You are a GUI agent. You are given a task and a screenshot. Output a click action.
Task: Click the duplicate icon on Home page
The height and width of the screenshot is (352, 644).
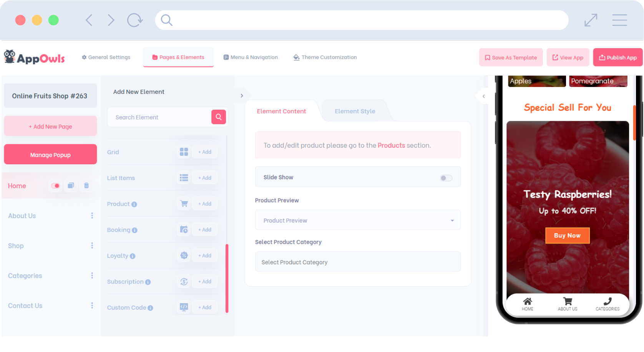71,186
